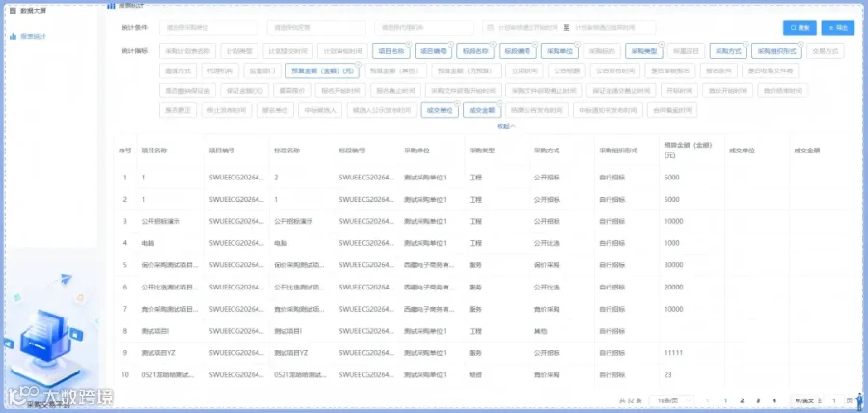Screen dimensions: 868x413
Task: Remove the 标段编号 indicator via its x icon
Action: [x=534, y=44]
